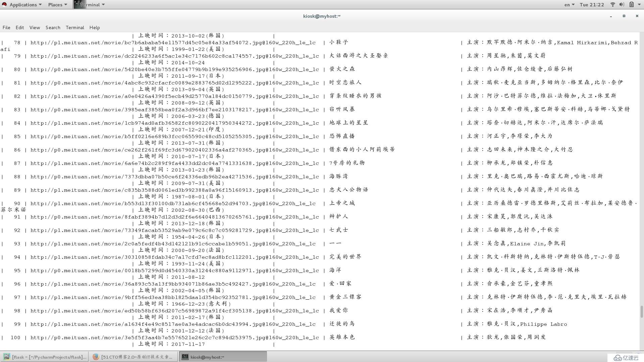Select the File menu in Terminal
Screen dimensions: 644x362
point(7,27)
